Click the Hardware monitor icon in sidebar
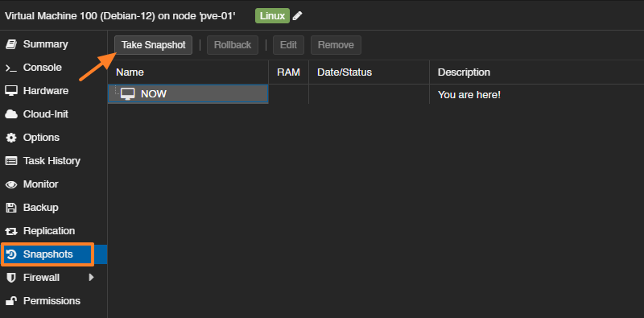 coord(11,91)
